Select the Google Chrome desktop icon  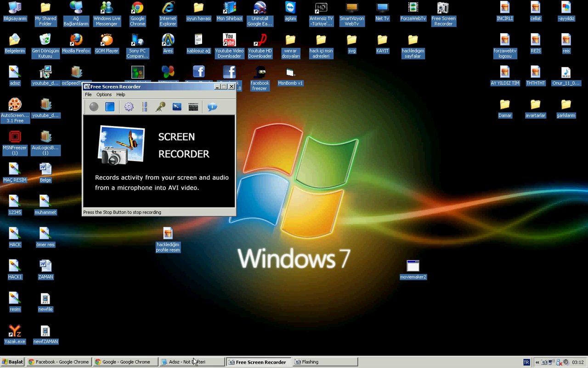(x=137, y=14)
